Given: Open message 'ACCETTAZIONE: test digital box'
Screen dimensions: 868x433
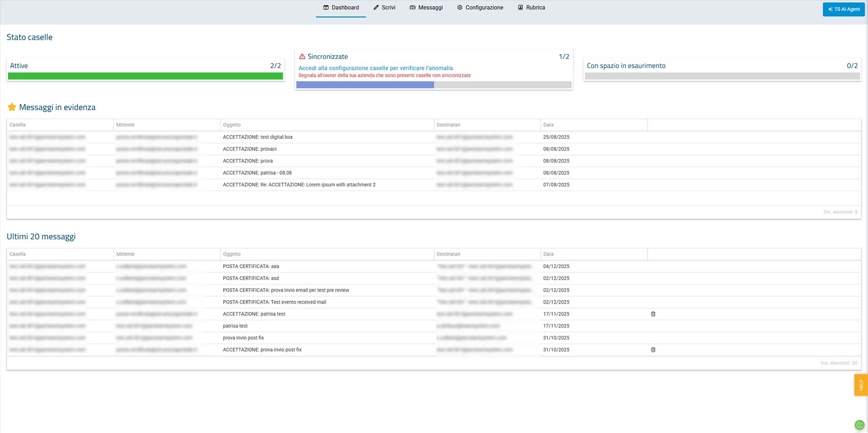Looking at the screenshot, I should (258, 137).
